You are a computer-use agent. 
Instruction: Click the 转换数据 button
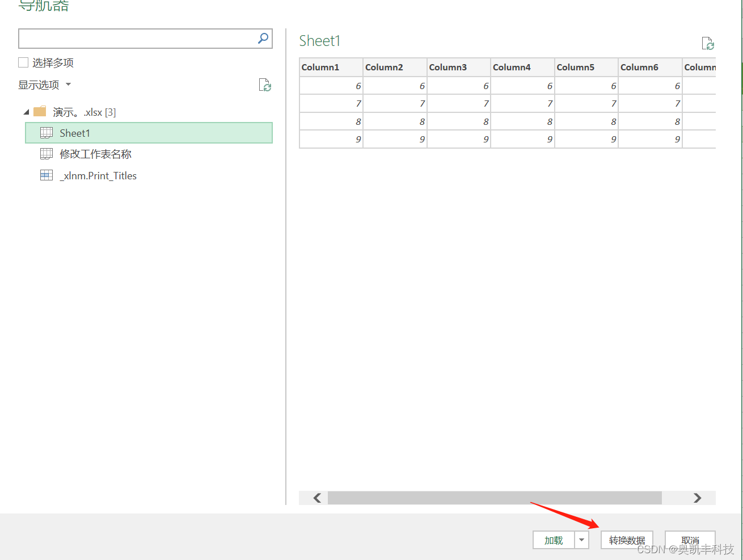coord(627,540)
